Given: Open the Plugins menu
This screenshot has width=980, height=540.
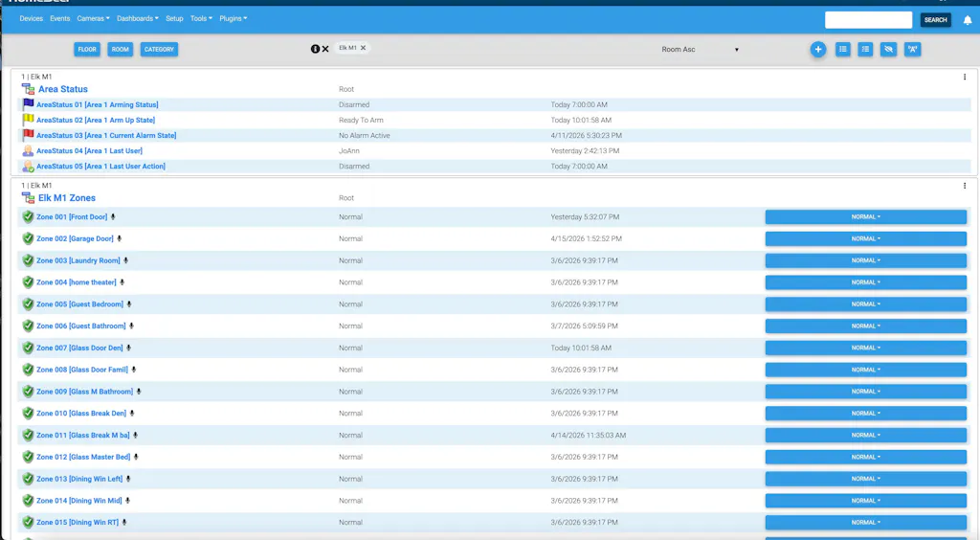Looking at the screenshot, I should coord(233,18).
